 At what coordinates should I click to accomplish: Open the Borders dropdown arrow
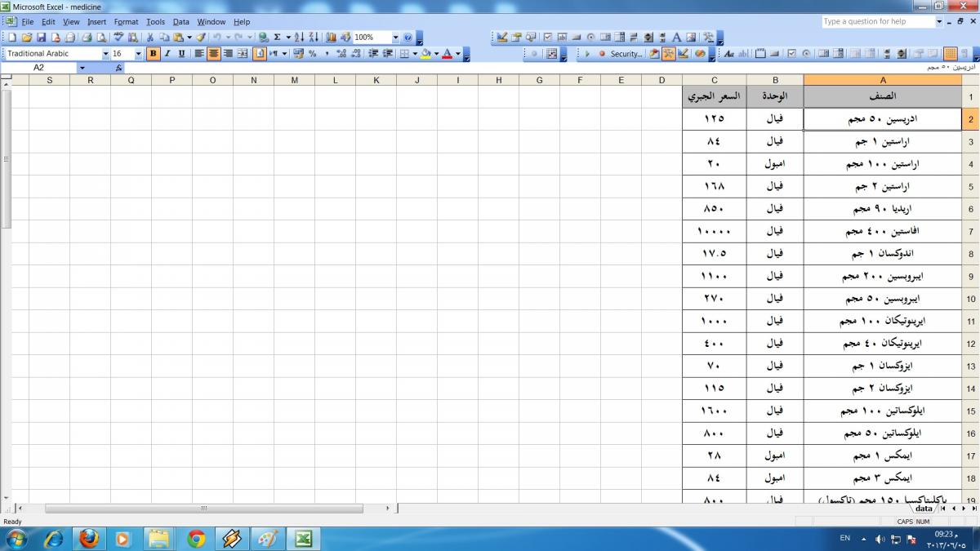415,54
